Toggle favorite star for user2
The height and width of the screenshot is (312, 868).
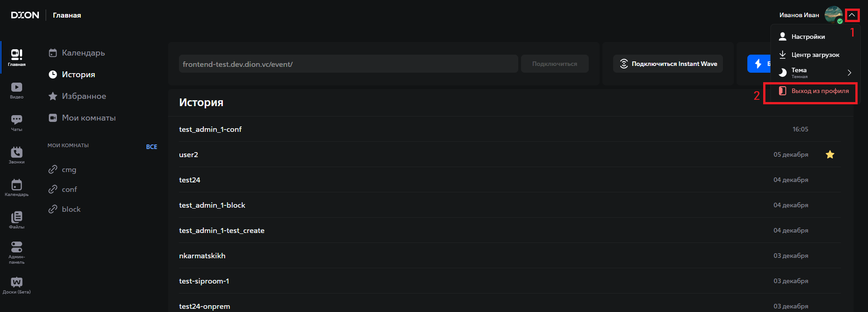coord(830,154)
